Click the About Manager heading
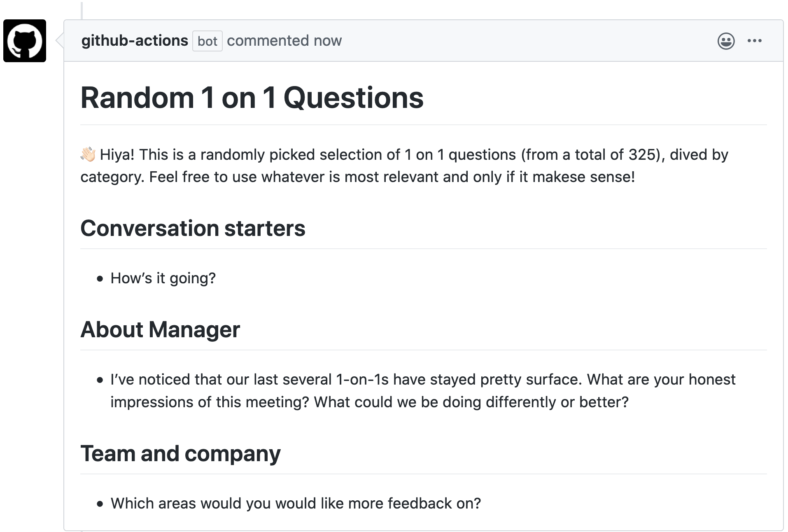 point(160,329)
